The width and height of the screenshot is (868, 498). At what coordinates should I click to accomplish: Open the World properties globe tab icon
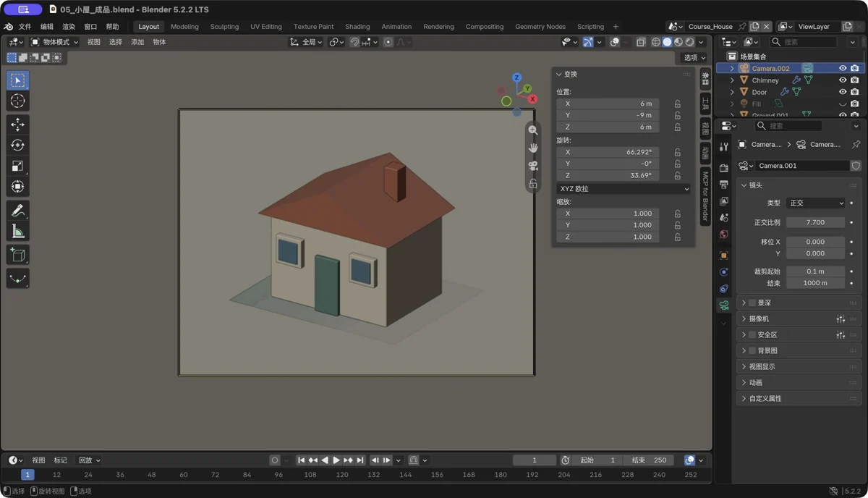pyautogui.click(x=724, y=235)
